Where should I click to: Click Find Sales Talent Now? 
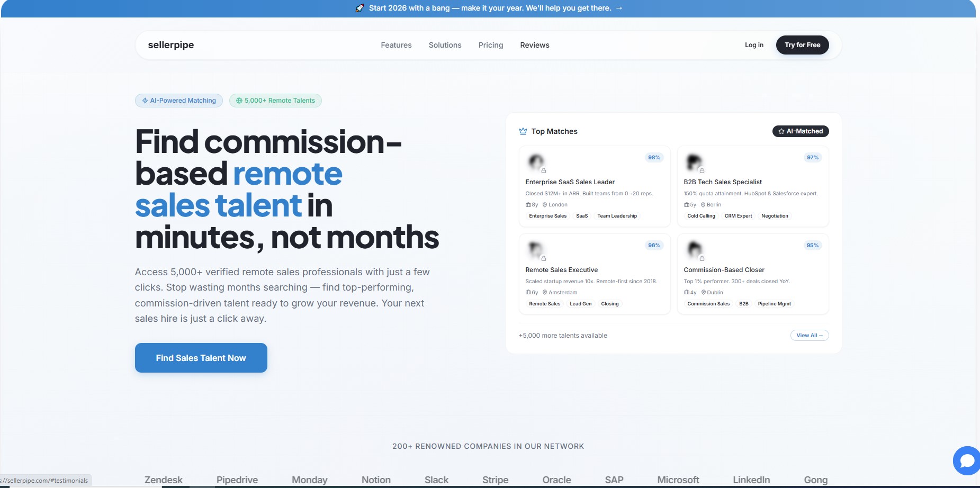click(201, 358)
